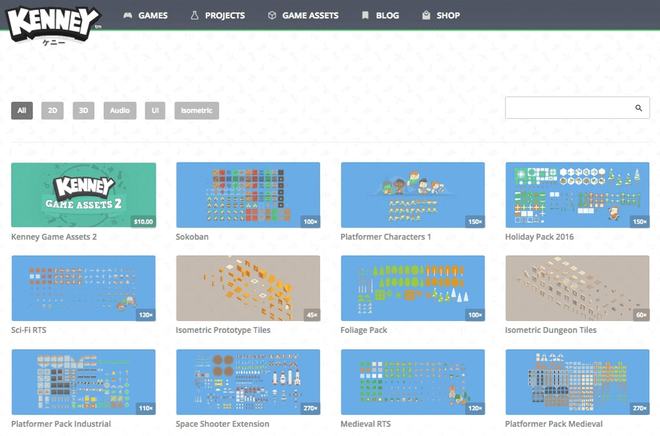Open the Blog menu item
The height and width of the screenshot is (436, 660).
pyautogui.click(x=387, y=16)
